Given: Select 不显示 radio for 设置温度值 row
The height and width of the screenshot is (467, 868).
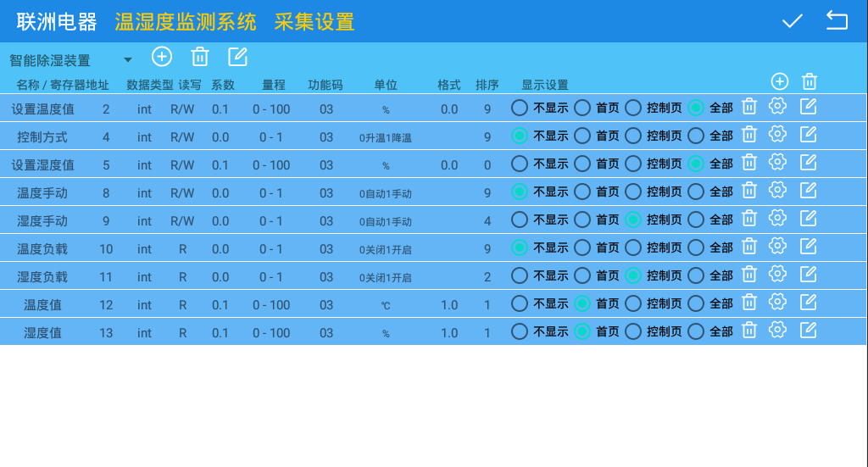Looking at the screenshot, I should pyautogui.click(x=520, y=108).
